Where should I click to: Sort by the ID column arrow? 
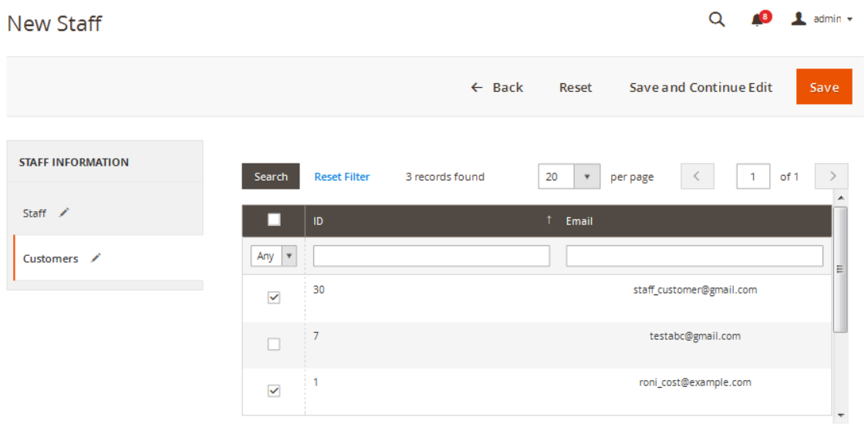549,220
